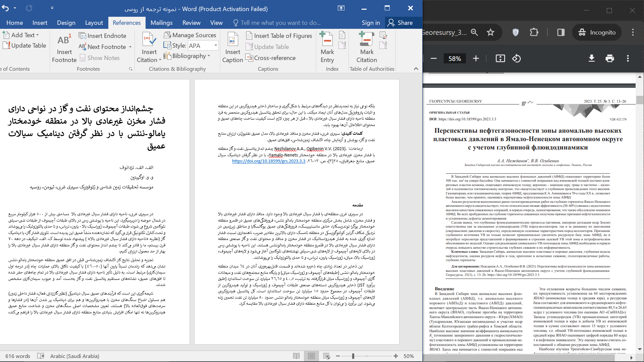Switch to the Layout tab
Screen dimensions: 644x362
(94, 23)
